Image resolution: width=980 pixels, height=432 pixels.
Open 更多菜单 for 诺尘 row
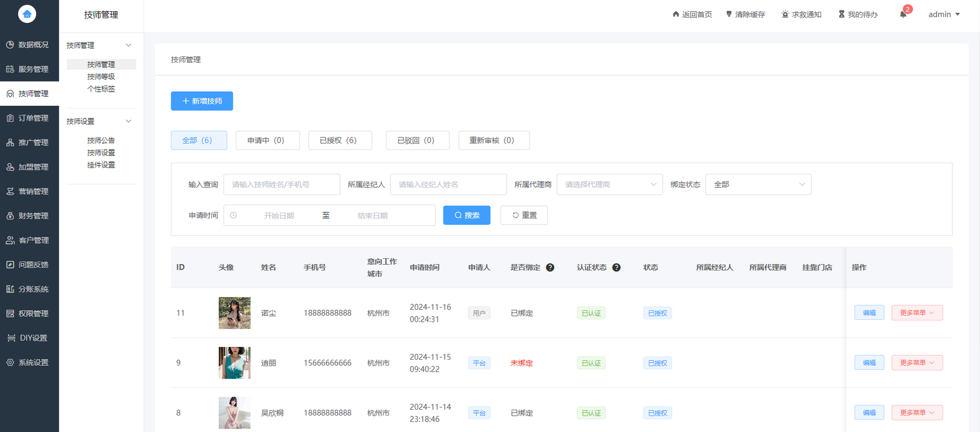[917, 313]
